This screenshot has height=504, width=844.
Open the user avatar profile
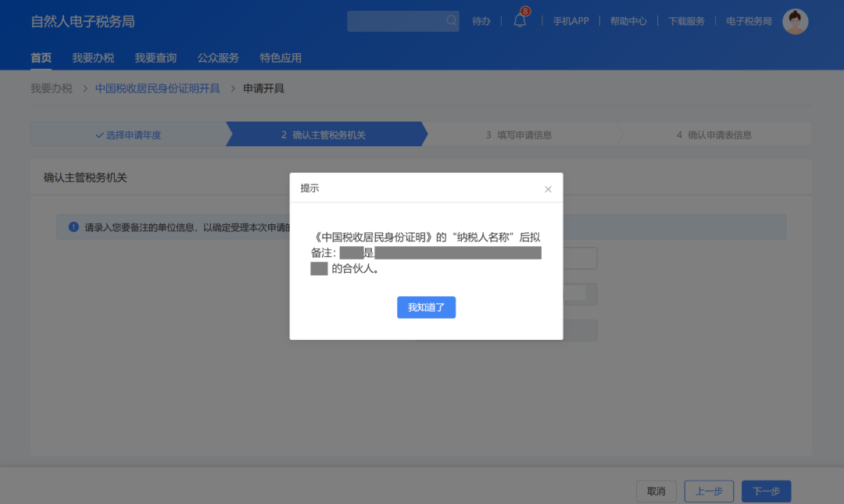[795, 22]
